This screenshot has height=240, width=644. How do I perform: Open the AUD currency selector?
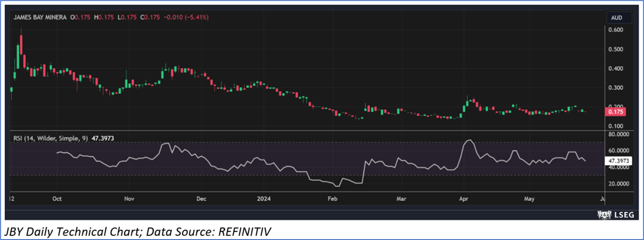(x=619, y=18)
